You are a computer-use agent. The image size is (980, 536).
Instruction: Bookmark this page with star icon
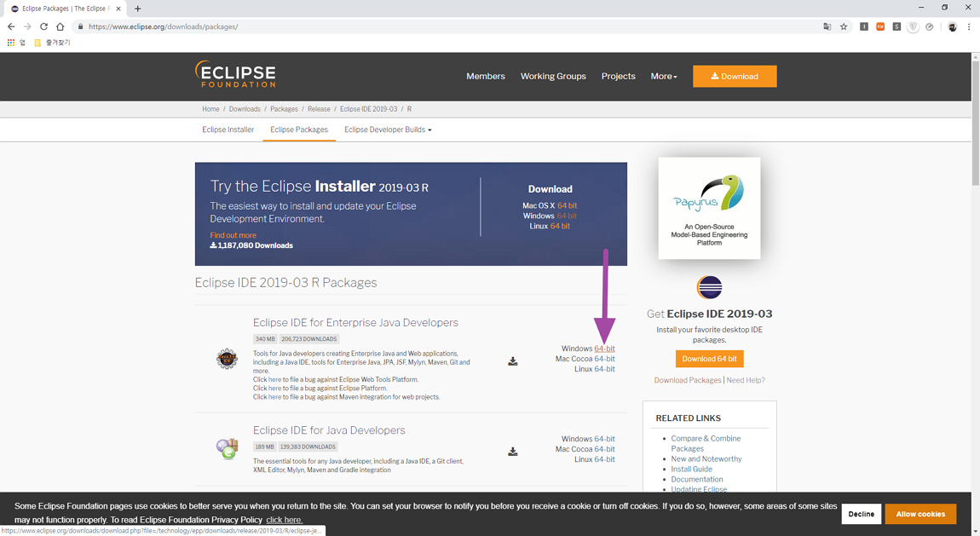[844, 27]
